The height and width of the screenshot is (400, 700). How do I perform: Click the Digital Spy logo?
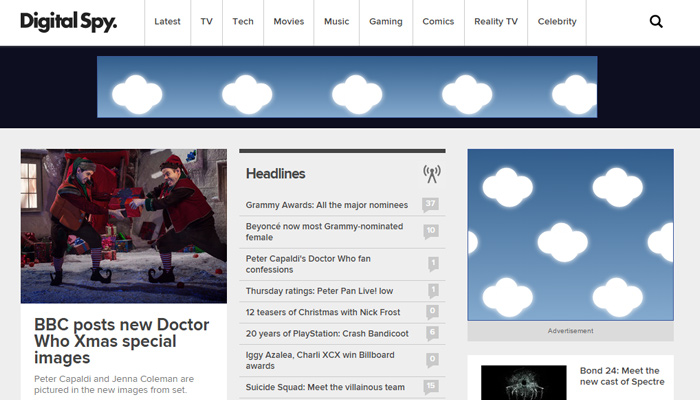[x=68, y=21]
